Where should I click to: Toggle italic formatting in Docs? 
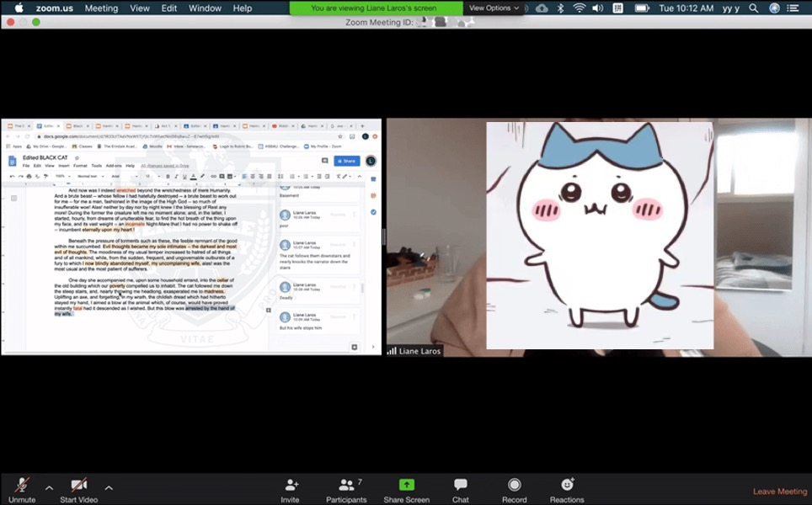(176, 177)
